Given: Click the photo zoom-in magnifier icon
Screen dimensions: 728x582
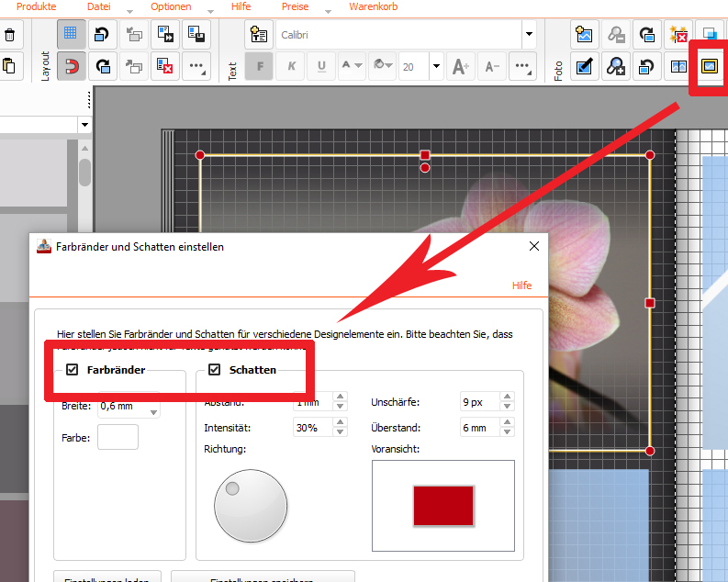Looking at the screenshot, I should [616, 66].
